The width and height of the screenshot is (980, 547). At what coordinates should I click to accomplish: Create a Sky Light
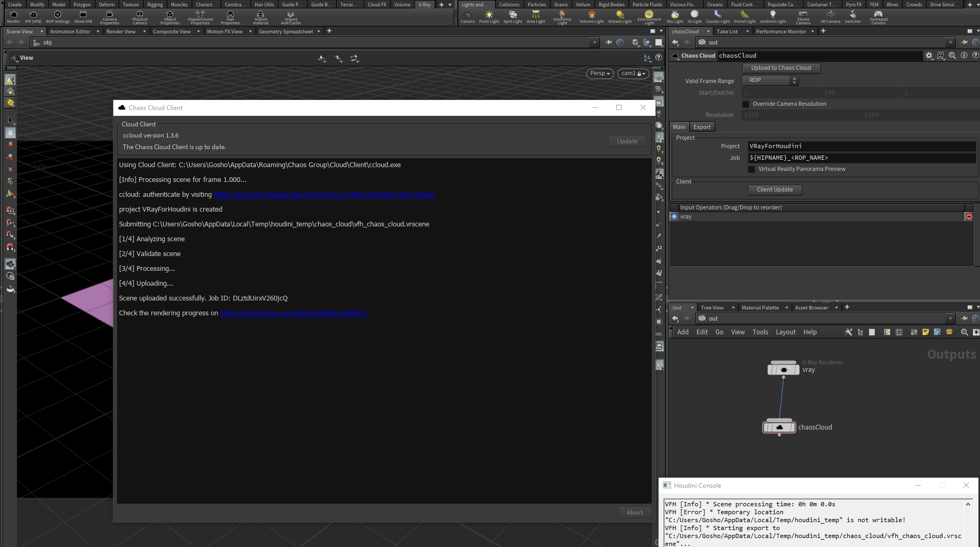[x=675, y=17]
